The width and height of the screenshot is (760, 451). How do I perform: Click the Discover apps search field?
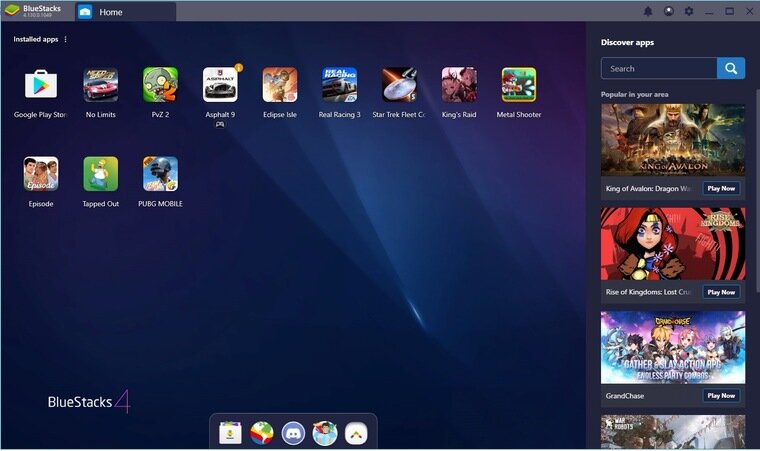(659, 68)
